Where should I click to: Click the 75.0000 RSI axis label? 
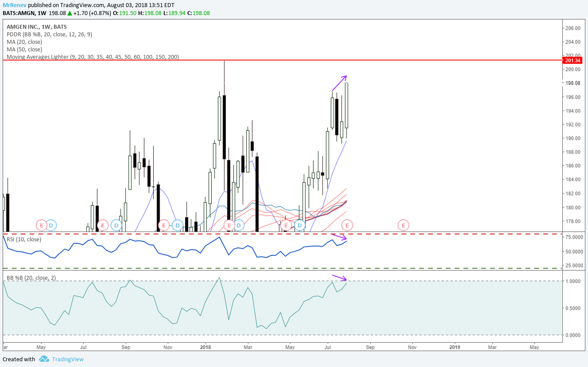574,237
